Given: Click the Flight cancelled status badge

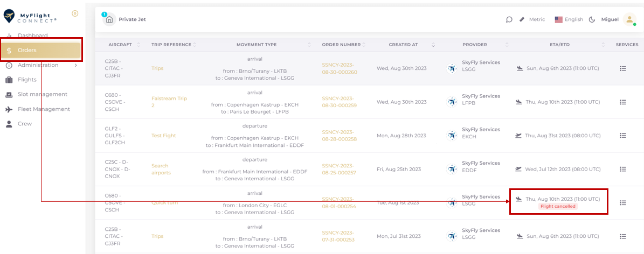Looking at the screenshot, I should point(558,206).
